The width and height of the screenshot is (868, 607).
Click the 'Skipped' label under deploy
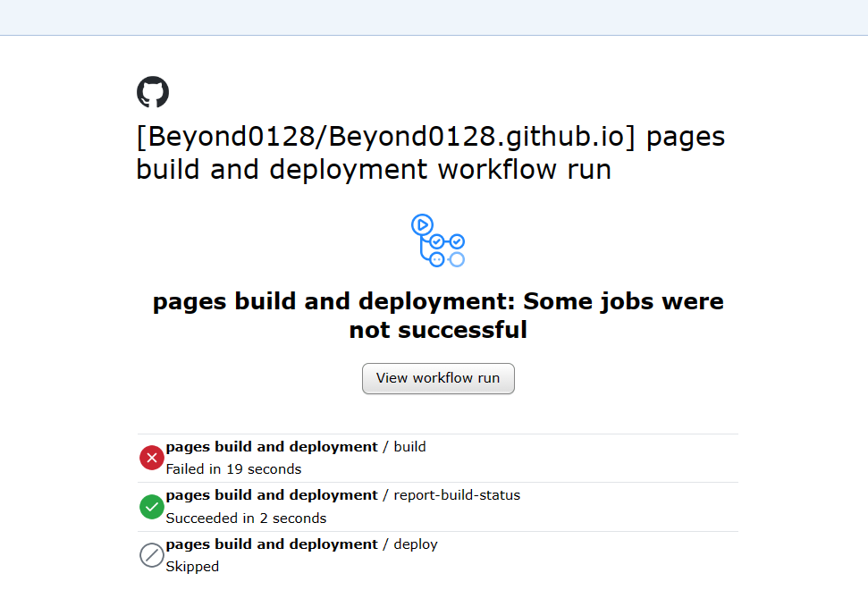click(x=192, y=566)
